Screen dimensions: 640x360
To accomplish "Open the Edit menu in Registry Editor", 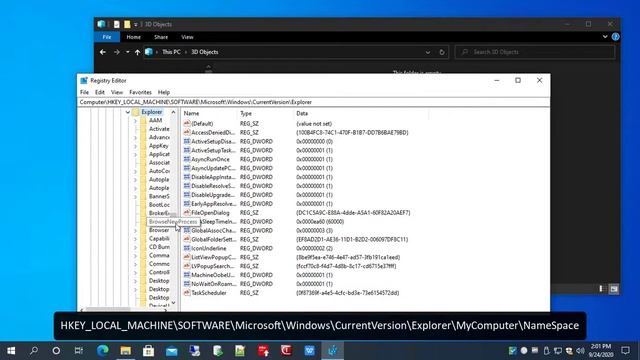I will pyautogui.click(x=100, y=92).
